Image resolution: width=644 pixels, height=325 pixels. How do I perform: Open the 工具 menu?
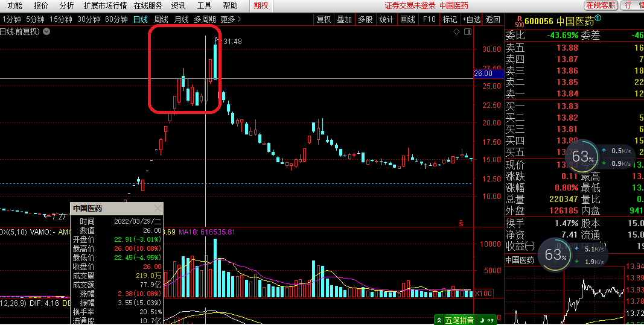(204, 6)
